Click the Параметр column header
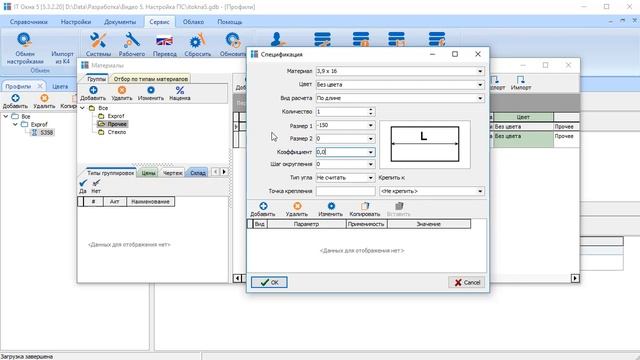 click(x=306, y=224)
